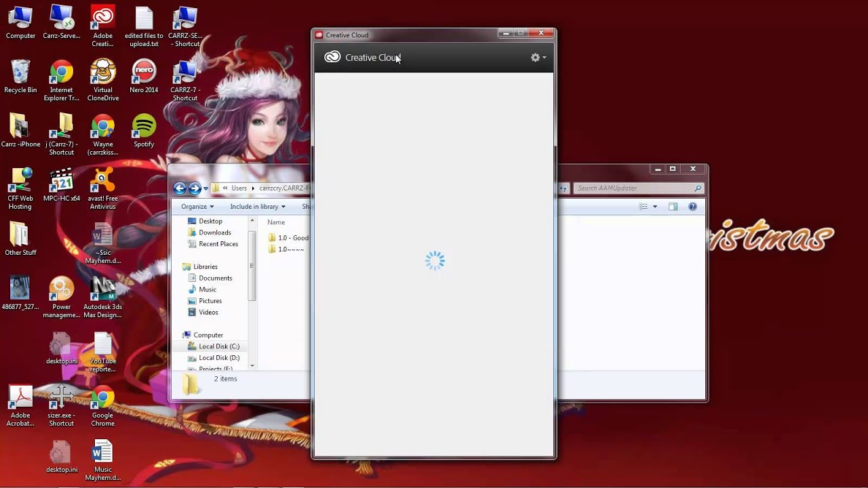
Task: Open edited files to upload.txt
Action: tap(144, 26)
